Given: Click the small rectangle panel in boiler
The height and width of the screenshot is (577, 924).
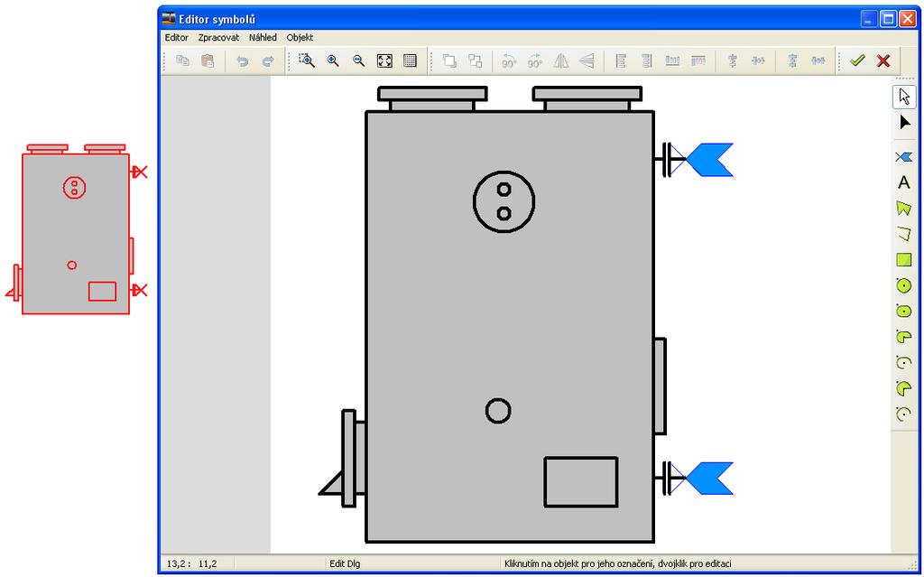Looking at the screenshot, I should [x=581, y=481].
